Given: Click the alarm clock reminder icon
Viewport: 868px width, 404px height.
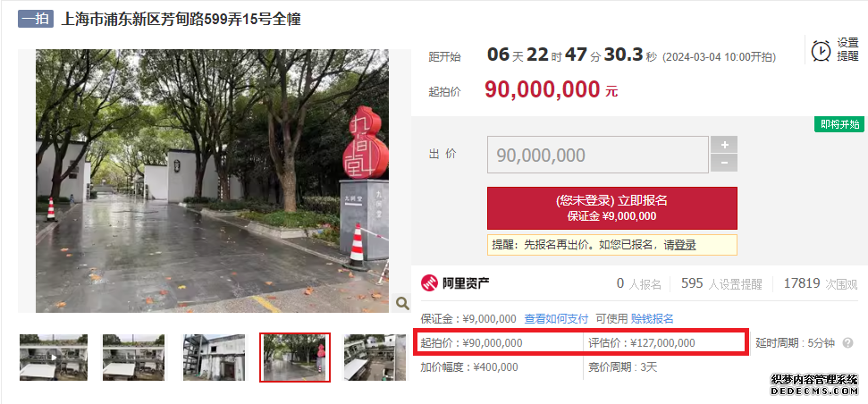Looking at the screenshot, I should 821,50.
